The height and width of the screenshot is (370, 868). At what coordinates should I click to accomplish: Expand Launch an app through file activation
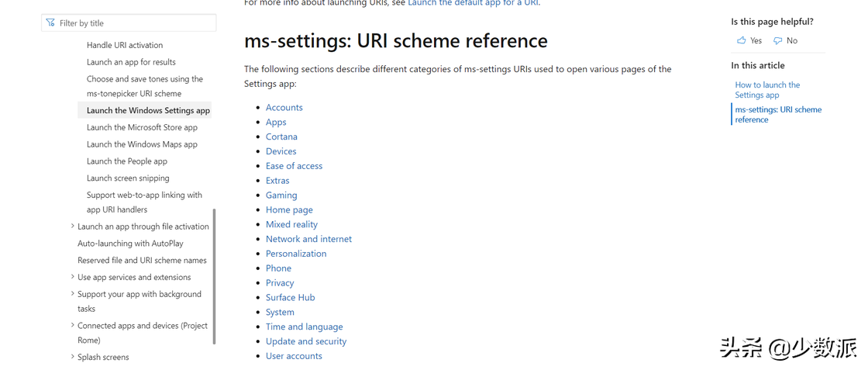pyautogui.click(x=73, y=226)
